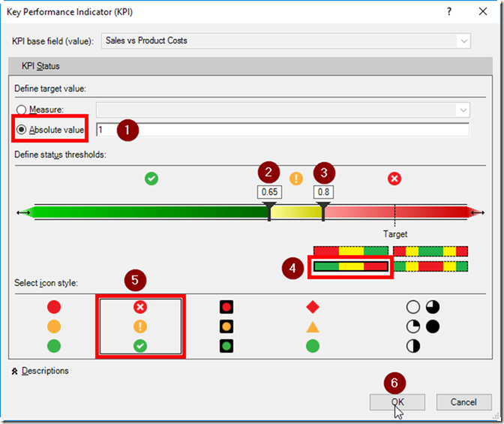The image size is (504, 424).
Task: Select green circle below orange triangle
Action: pyautogui.click(x=313, y=346)
